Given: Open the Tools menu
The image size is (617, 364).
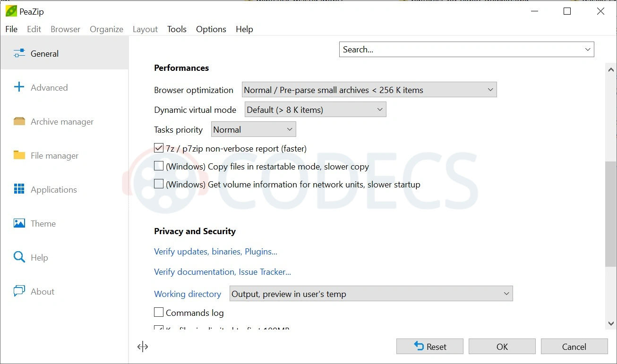Looking at the screenshot, I should (177, 29).
